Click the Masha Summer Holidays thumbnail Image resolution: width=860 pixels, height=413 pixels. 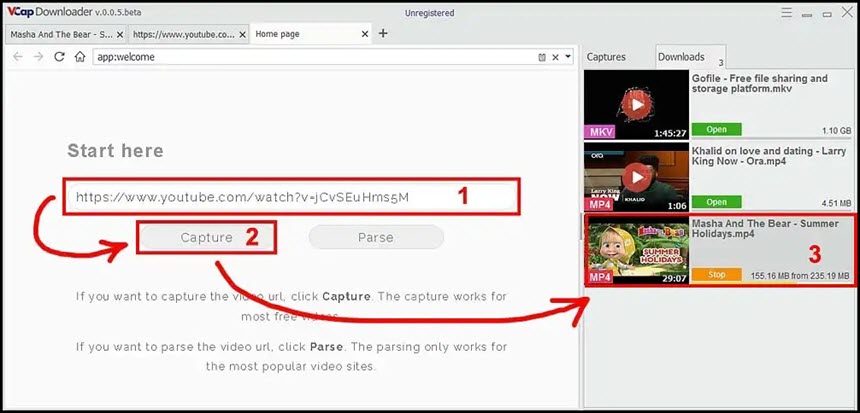[638, 251]
